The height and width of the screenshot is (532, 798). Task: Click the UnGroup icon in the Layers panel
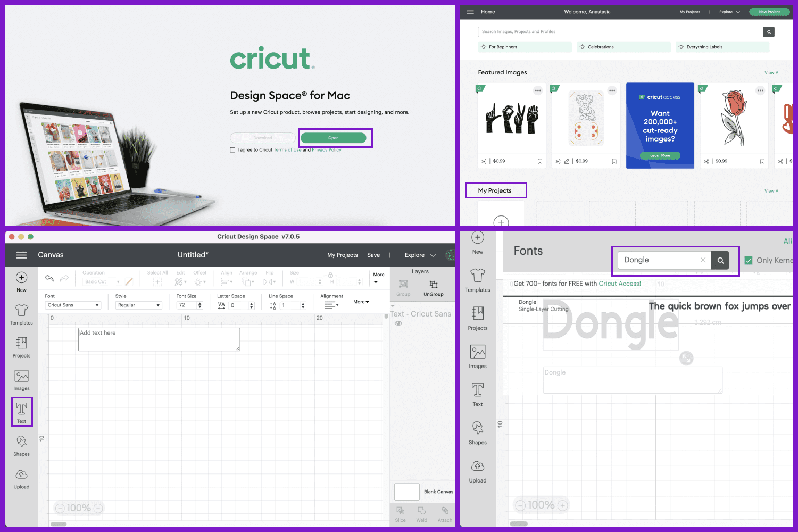click(x=434, y=285)
